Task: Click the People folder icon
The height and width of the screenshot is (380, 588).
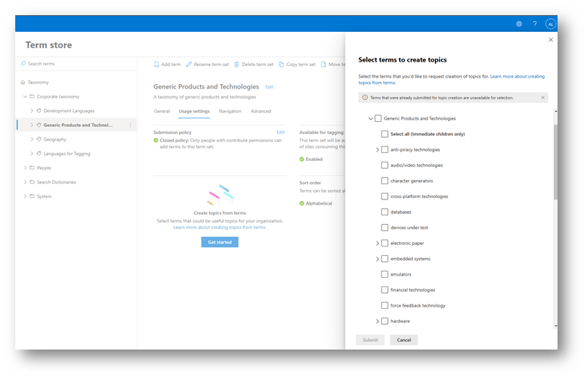Action: point(32,168)
